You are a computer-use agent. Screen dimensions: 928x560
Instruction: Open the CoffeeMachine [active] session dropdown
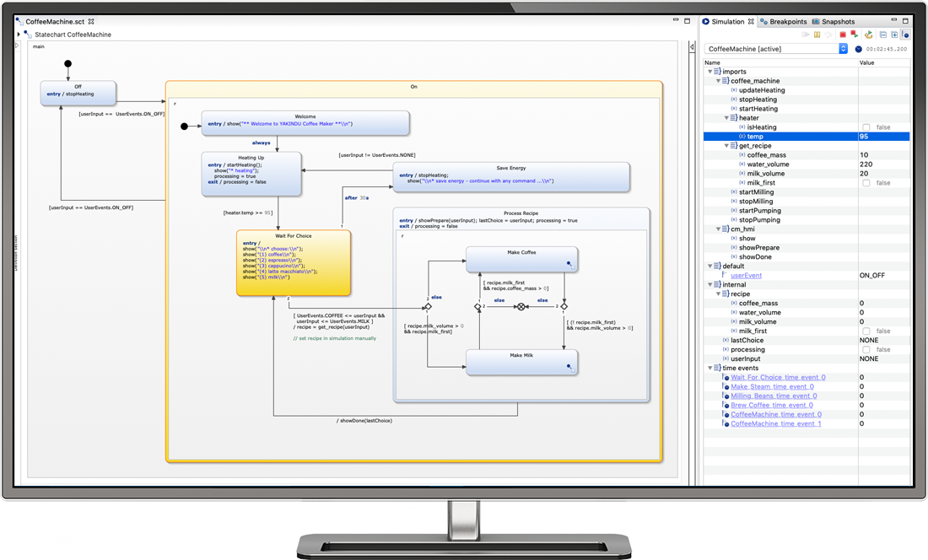[843, 48]
